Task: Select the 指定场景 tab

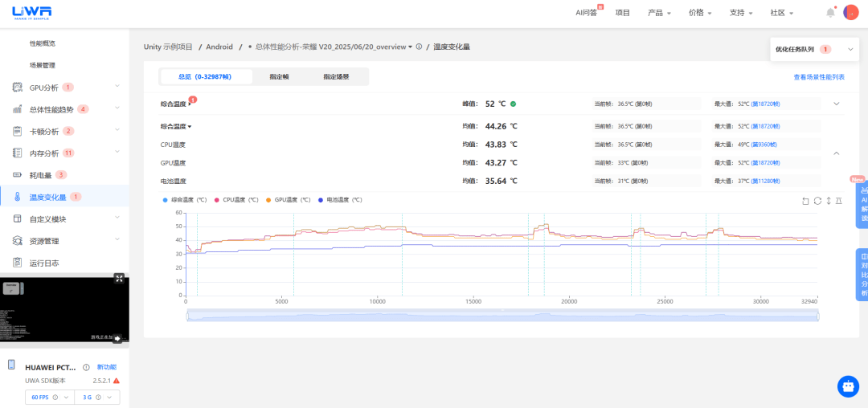Action: tap(337, 77)
